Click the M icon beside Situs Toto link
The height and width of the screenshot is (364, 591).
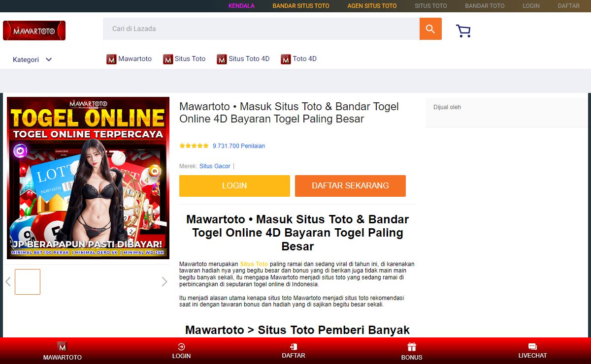168,59
